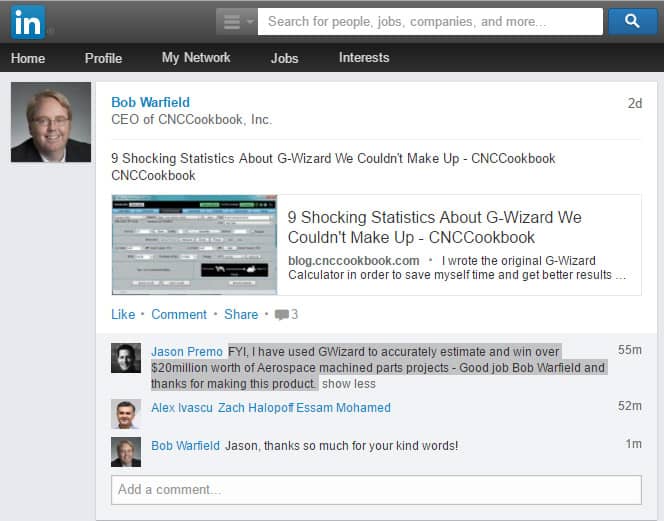This screenshot has height=521, width=664.
Task: Collapse comment with show less
Action: tap(349, 384)
